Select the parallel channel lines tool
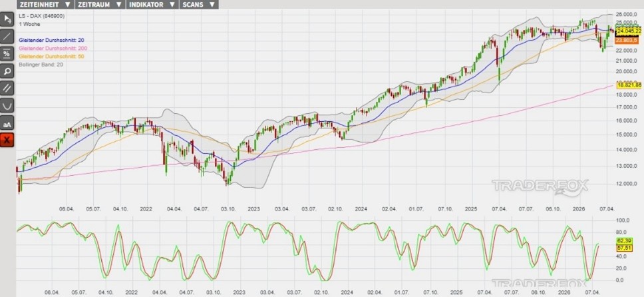Screen dimensions: 644x297 pyautogui.click(x=7, y=89)
